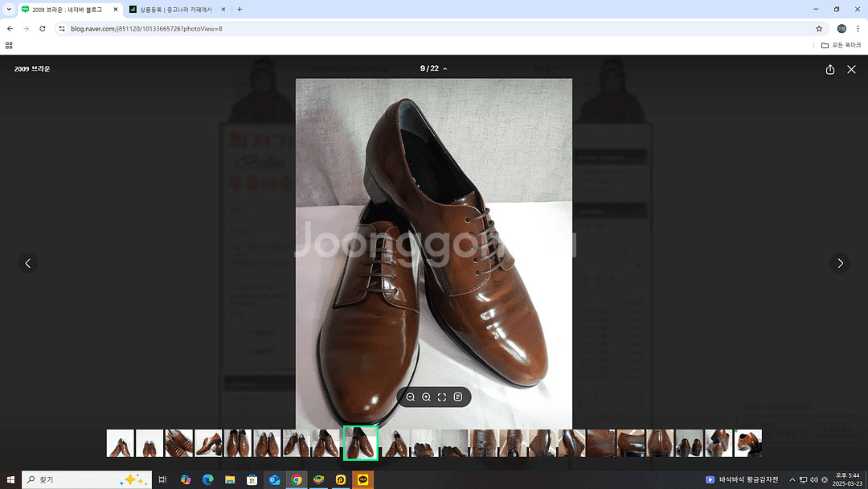This screenshot has height=489, width=868.
Task: Open the 바삭바삭 황금감자전 taskbar widget
Action: pyautogui.click(x=742, y=479)
